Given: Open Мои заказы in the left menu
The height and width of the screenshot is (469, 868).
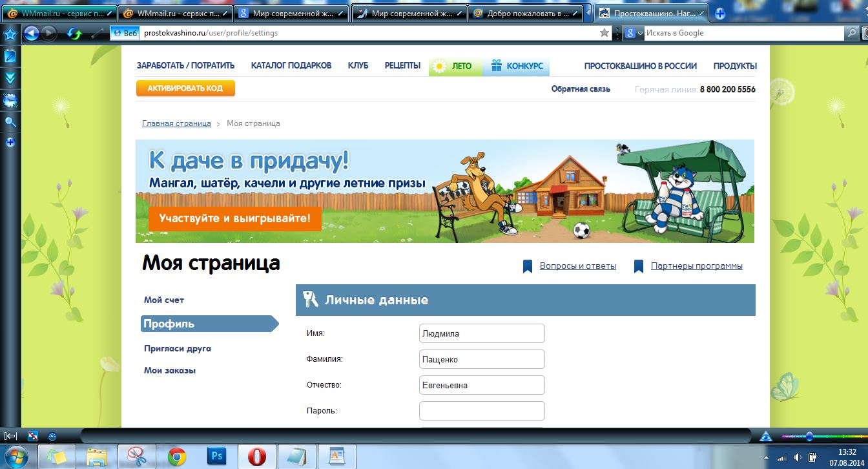Looking at the screenshot, I should point(170,370).
